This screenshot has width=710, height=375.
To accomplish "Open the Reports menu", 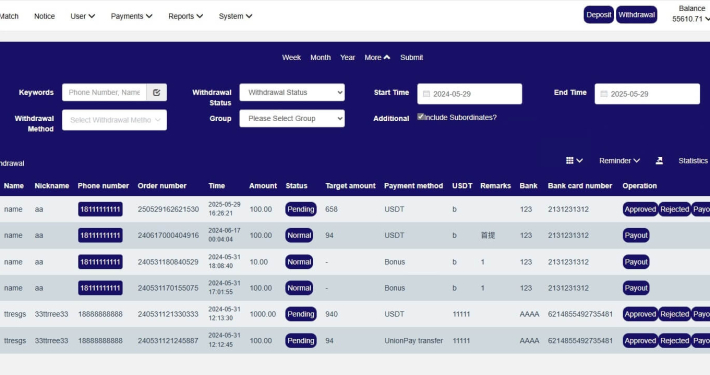I will (186, 16).
